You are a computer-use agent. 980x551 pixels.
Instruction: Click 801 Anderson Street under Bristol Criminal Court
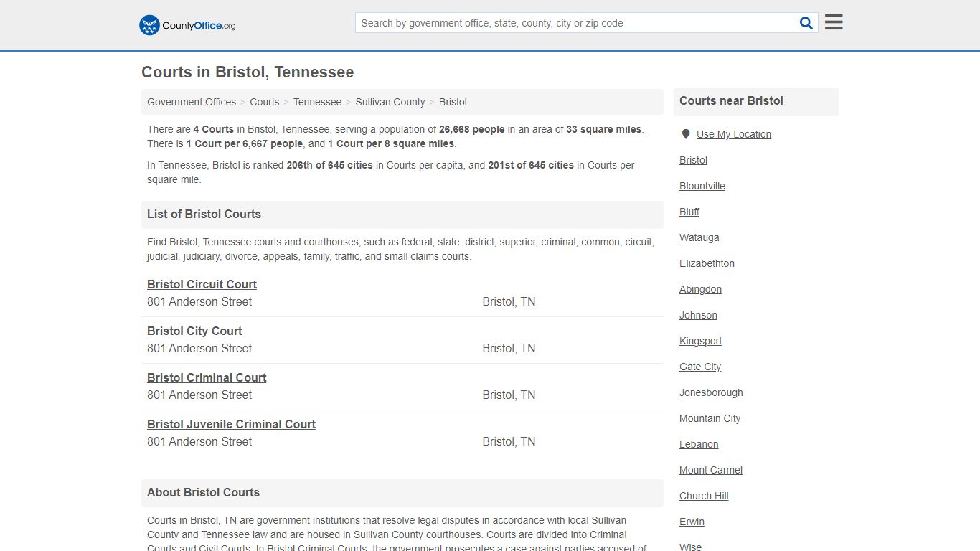point(199,395)
